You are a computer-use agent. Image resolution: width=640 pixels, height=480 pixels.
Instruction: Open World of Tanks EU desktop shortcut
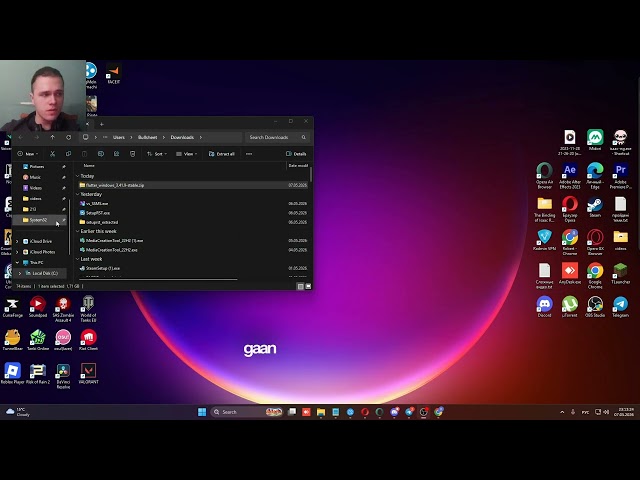88,309
